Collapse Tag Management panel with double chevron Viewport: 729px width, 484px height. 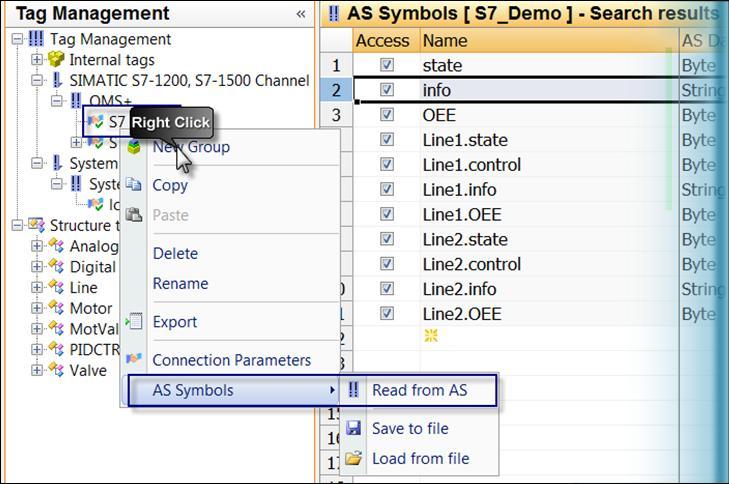tap(301, 13)
